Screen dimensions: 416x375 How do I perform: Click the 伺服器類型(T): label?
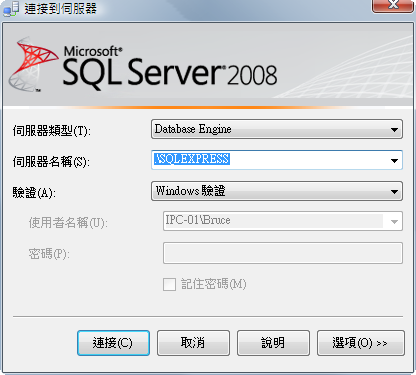pyautogui.click(x=52, y=130)
